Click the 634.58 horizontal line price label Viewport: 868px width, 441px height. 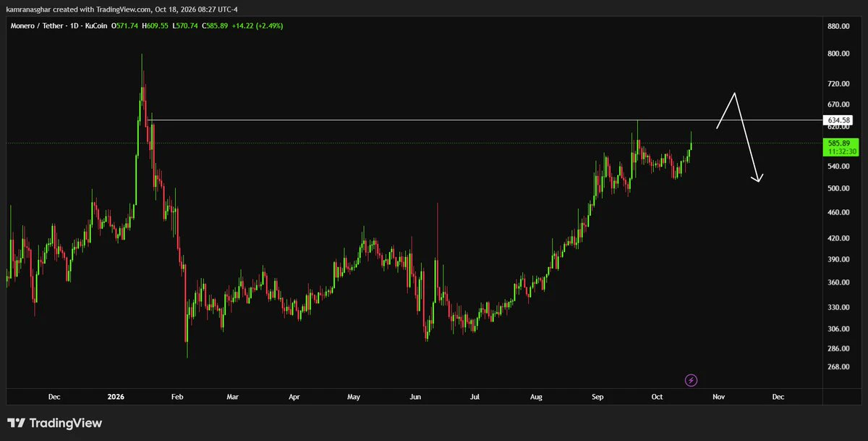coord(839,119)
